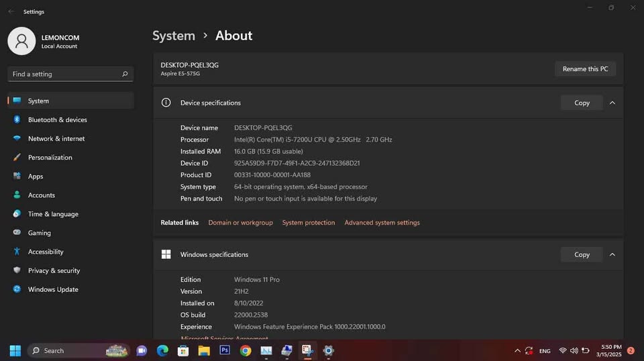Click Rename this PC button

pyautogui.click(x=585, y=69)
